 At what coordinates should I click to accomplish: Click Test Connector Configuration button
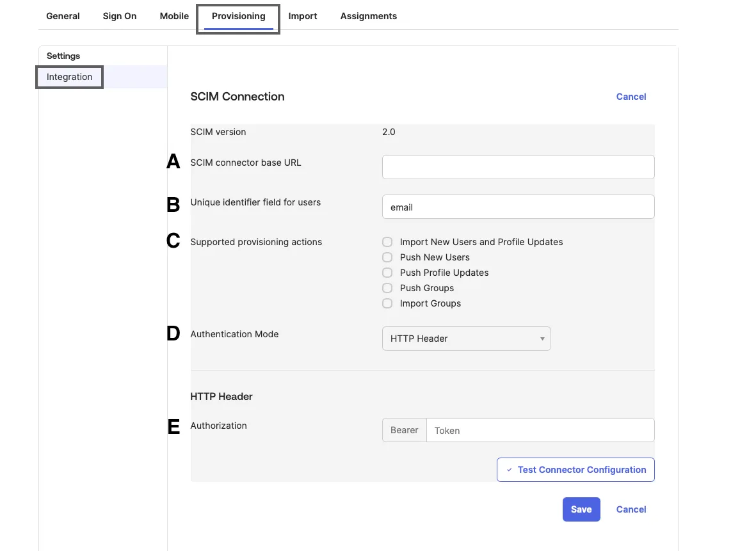coord(575,470)
